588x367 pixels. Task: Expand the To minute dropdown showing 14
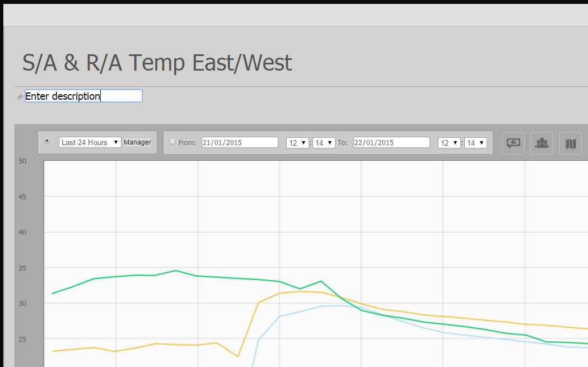click(475, 142)
